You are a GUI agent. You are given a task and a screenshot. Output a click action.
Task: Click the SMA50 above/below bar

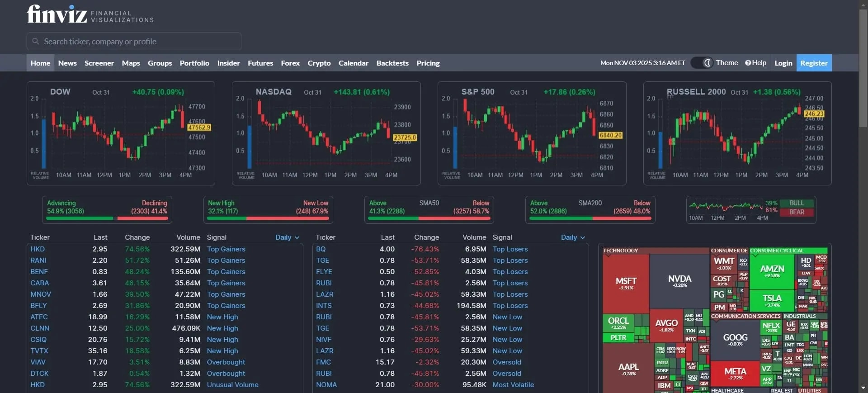coord(429,218)
